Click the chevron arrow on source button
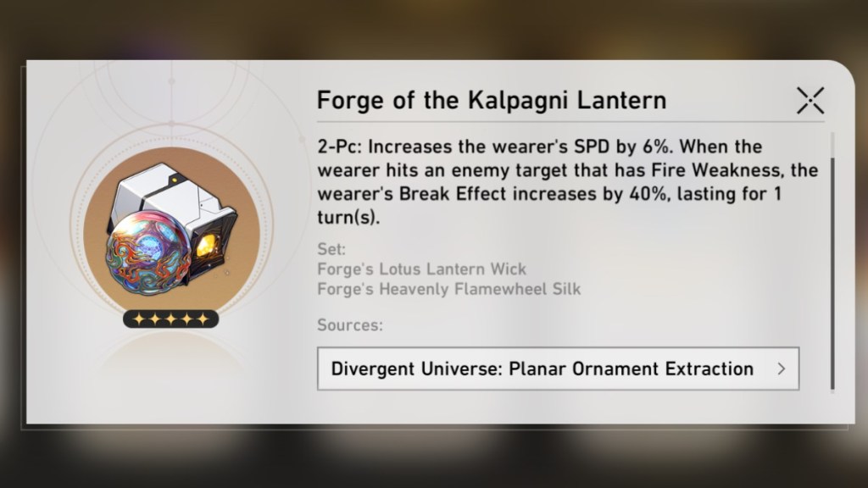 781,369
